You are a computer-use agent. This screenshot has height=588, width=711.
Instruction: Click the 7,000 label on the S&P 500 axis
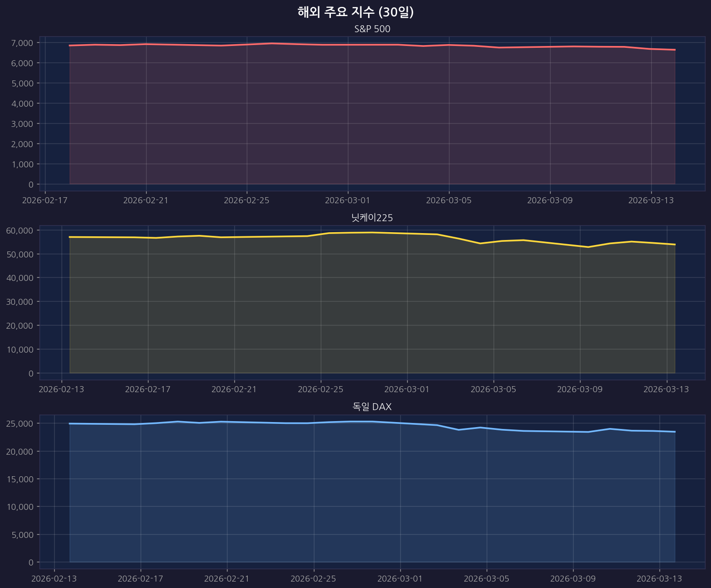point(22,43)
